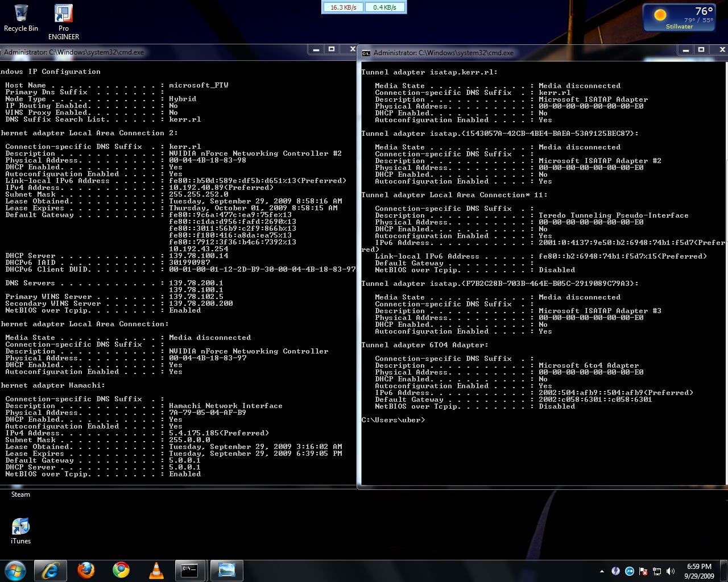Click the 16.3 KB/s network meter reading
Image resolution: width=728 pixels, height=582 pixels.
[343, 7]
